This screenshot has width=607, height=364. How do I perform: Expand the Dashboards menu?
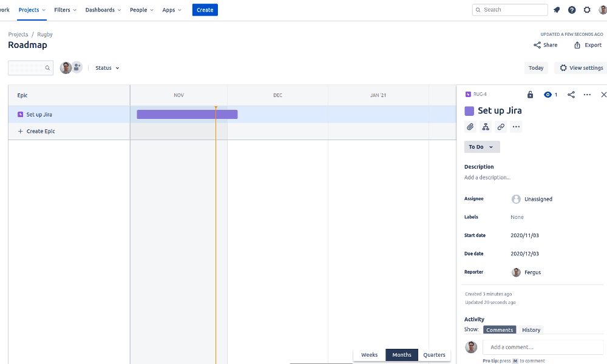tap(103, 10)
